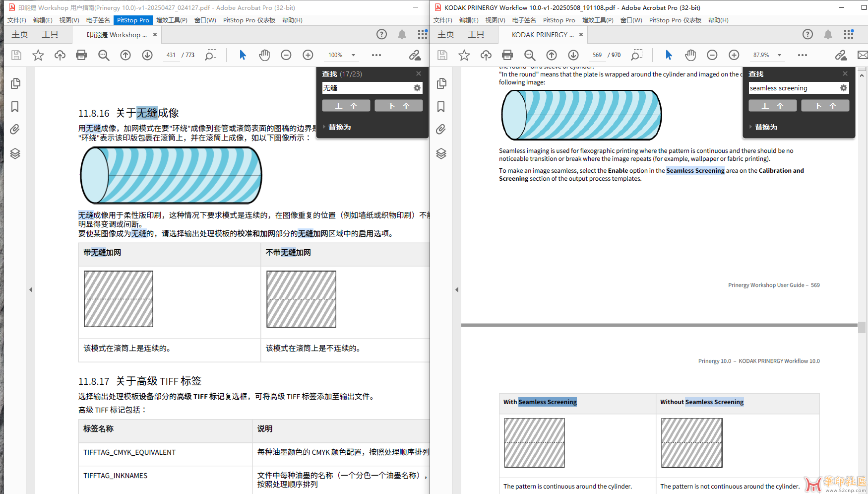Open 增效工具(P) menu in right window
Image resolution: width=868 pixels, height=494 pixels.
pyautogui.click(x=598, y=20)
